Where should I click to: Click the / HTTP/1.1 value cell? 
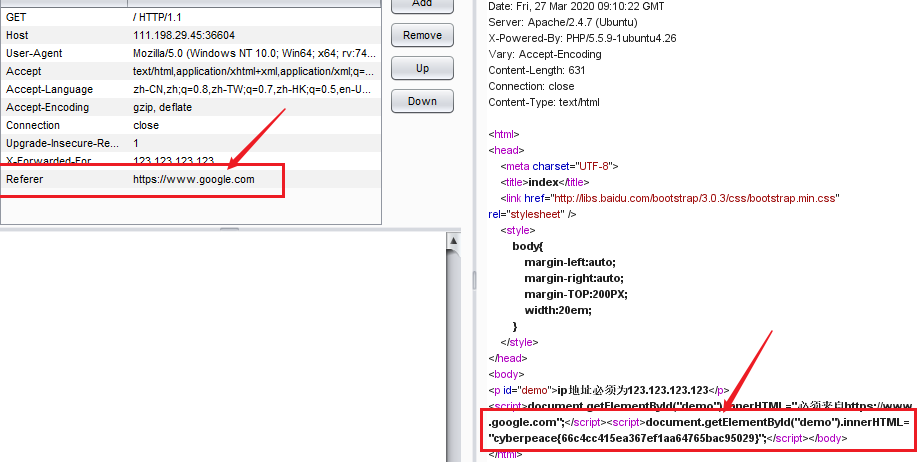[x=157, y=17]
